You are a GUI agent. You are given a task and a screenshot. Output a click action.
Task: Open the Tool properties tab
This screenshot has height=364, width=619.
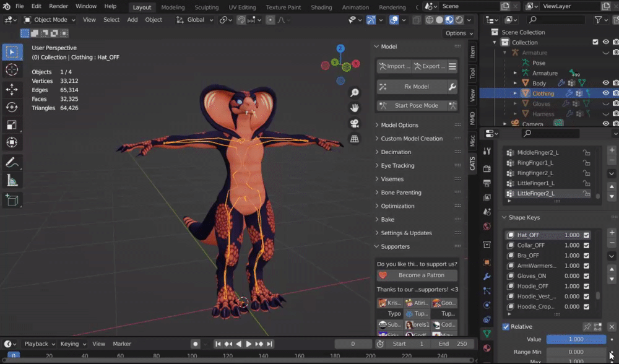[x=487, y=151]
